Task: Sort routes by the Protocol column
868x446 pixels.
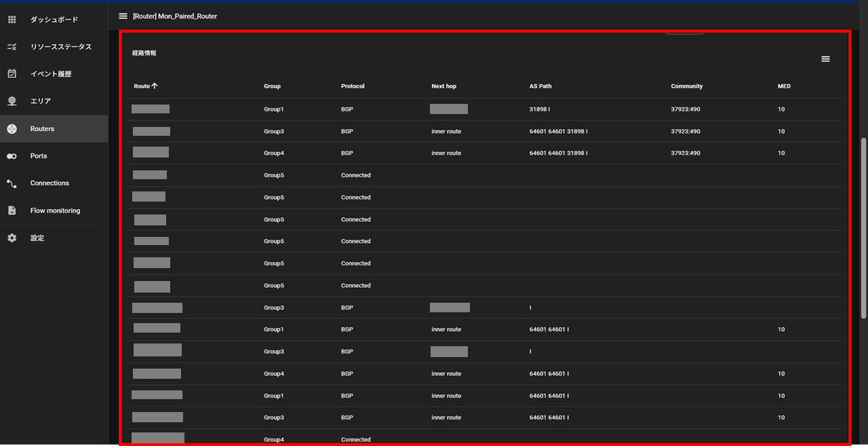Action: tap(353, 86)
